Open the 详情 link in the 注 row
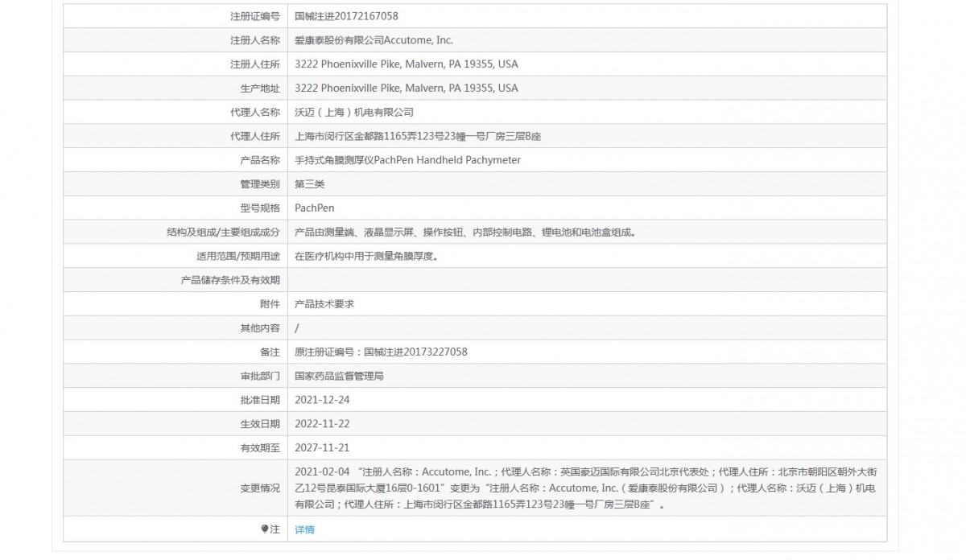966x560 pixels. click(x=304, y=529)
